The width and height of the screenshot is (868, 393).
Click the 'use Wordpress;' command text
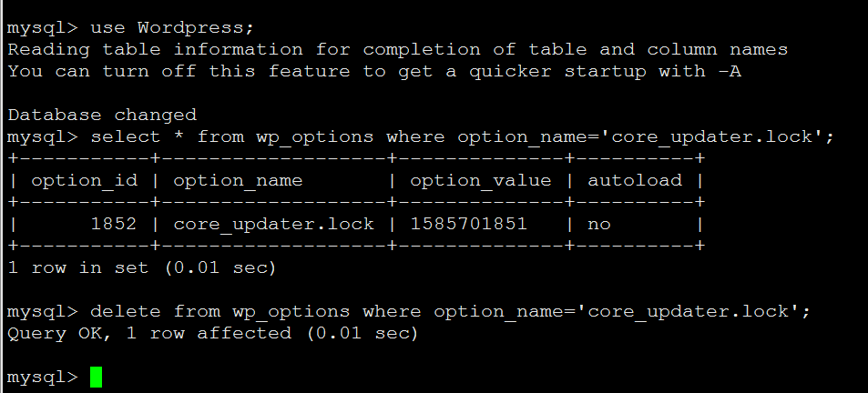[171, 27]
